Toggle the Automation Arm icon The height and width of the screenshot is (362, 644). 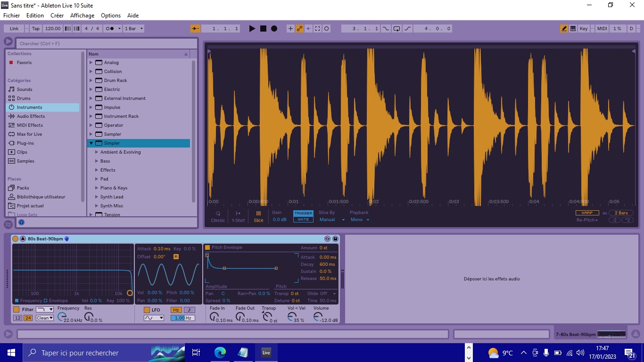[299, 29]
